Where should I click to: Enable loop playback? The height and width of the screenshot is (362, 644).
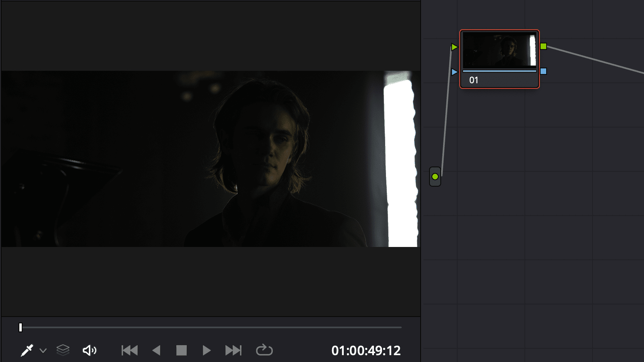[264, 350]
